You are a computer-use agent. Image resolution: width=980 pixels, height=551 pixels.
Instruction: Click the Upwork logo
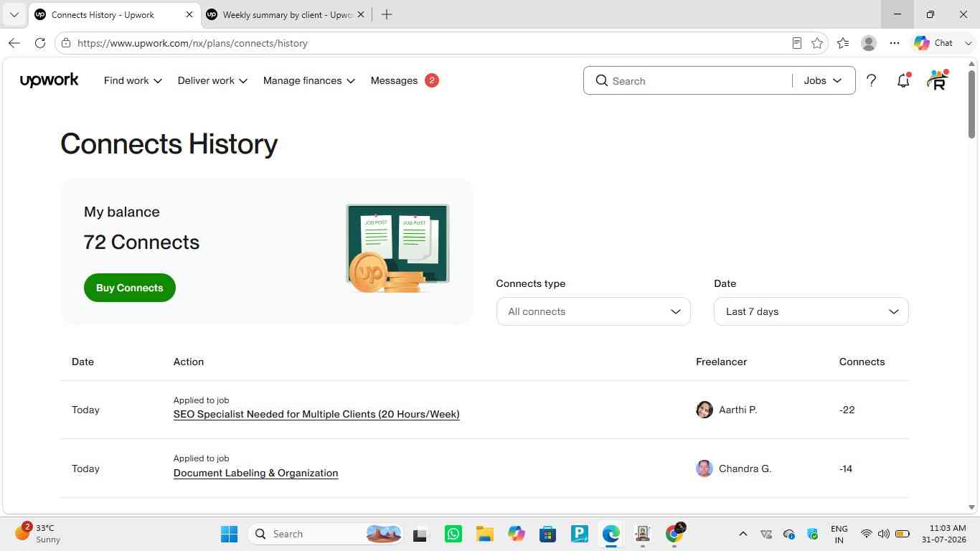coord(50,80)
